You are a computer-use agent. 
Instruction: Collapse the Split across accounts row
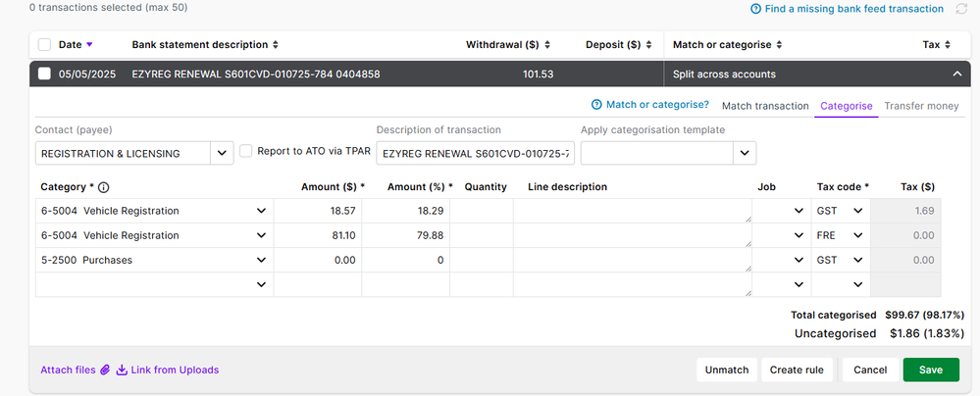tap(957, 74)
